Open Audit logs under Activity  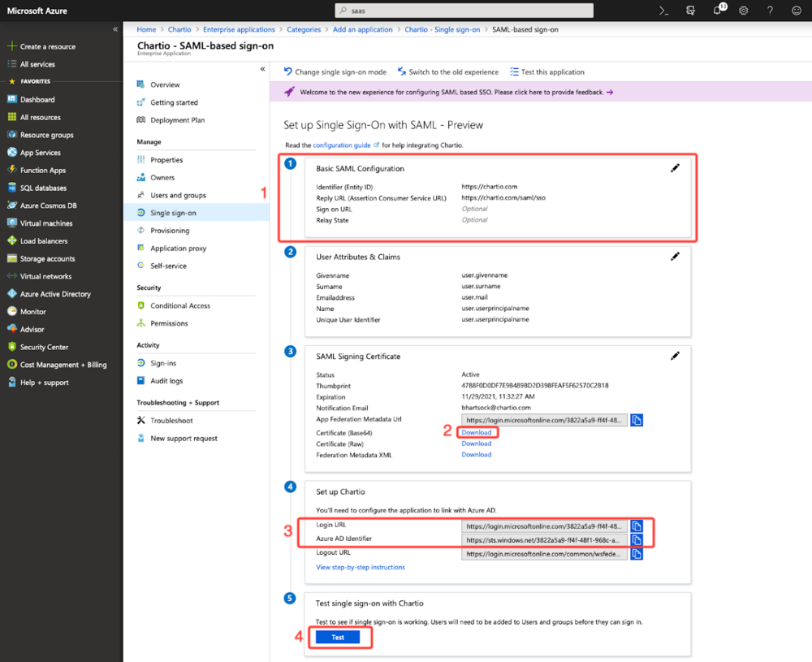point(166,381)
